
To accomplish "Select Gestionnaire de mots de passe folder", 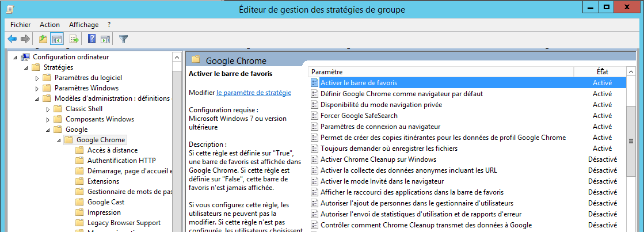I will pyautogui.click(x=130, y=191).
